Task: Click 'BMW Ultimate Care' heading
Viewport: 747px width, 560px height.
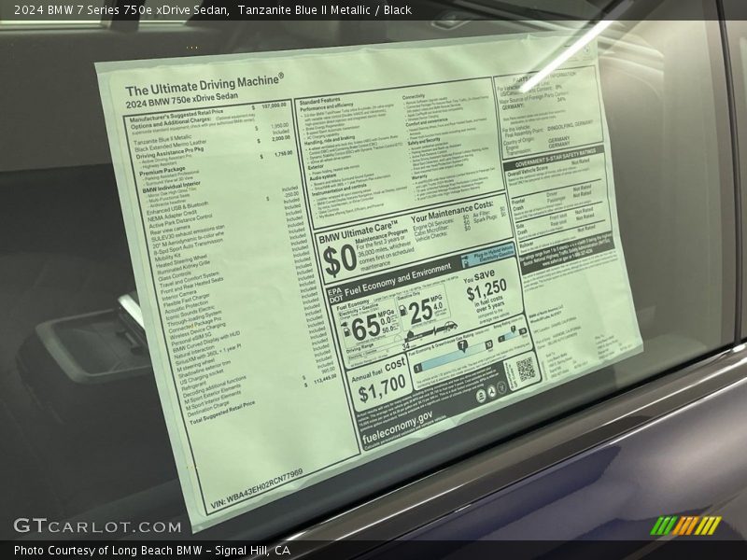Action: [x=359, y=234]
